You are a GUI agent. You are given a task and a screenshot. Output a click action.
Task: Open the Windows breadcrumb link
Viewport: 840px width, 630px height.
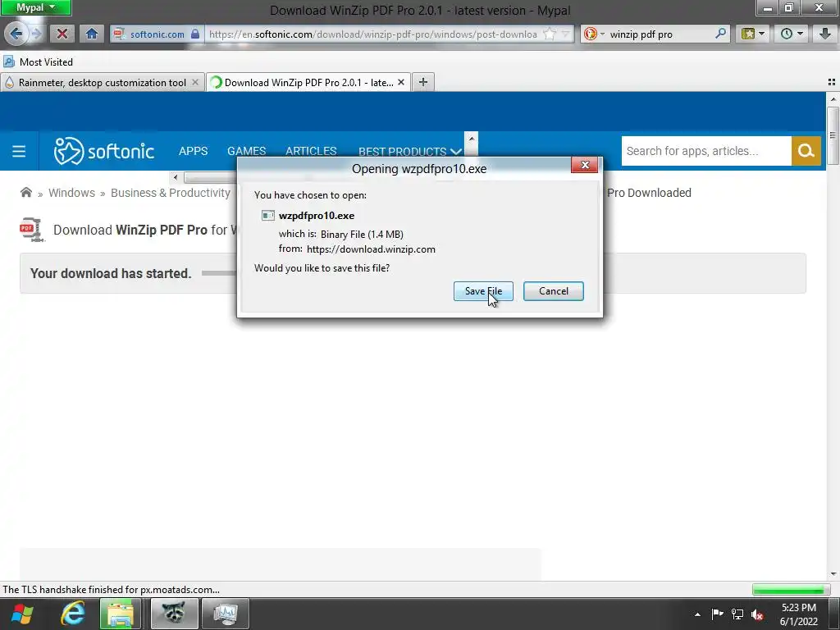tap(72, 193)
